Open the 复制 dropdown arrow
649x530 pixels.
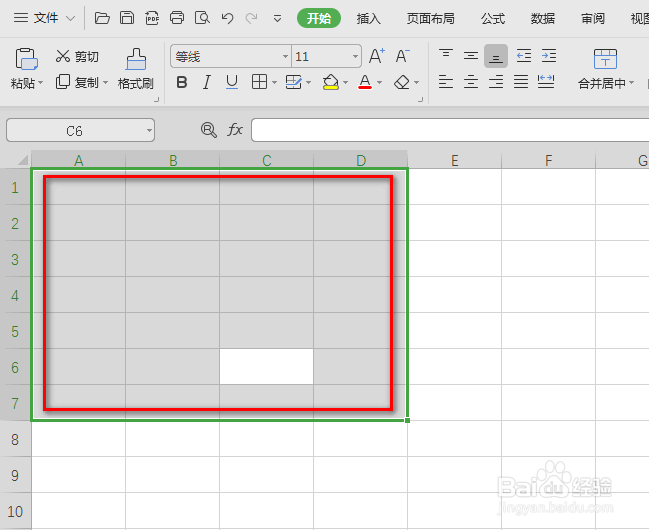tap(106, 82)
